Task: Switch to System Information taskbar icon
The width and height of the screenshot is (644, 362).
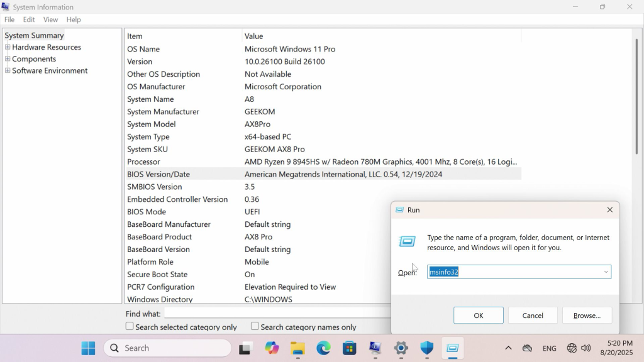Action: (375, 348)
